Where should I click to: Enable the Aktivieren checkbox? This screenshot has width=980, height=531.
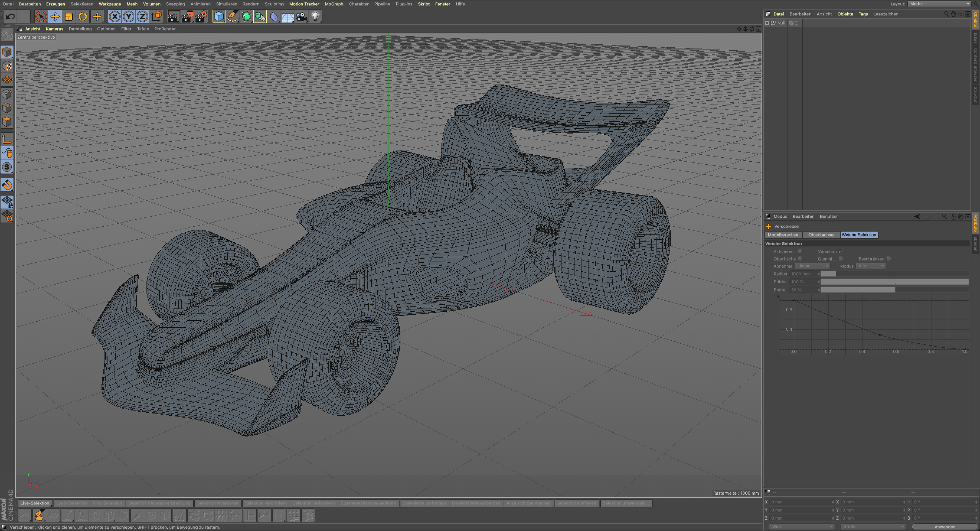(x=800, y=251)
